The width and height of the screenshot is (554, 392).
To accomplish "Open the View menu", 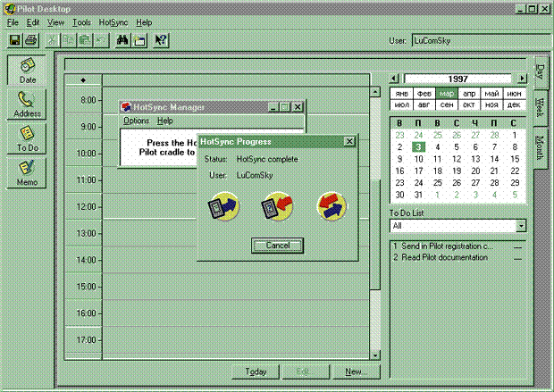I will 55,22.
